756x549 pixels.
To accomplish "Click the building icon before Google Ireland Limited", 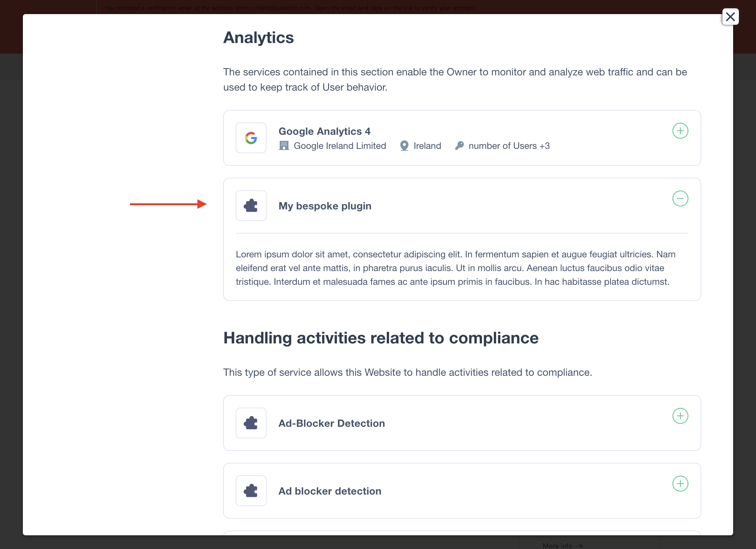I will click(284, 145).
